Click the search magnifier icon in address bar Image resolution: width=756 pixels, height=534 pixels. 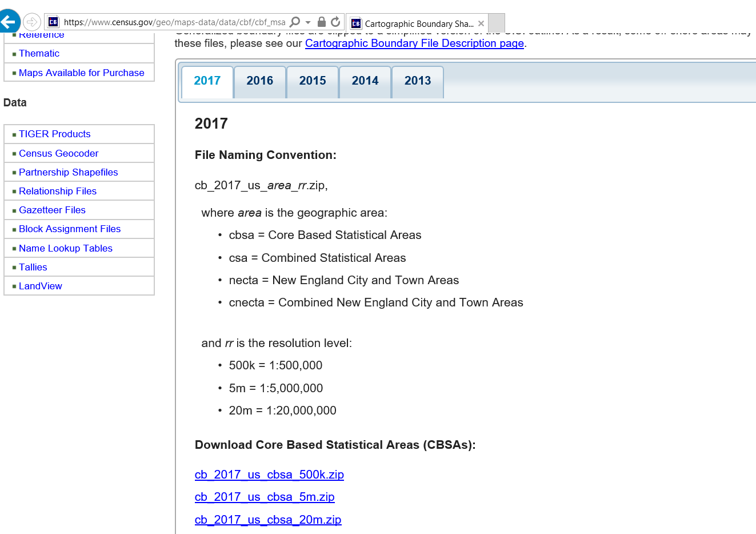coord(295,22)
